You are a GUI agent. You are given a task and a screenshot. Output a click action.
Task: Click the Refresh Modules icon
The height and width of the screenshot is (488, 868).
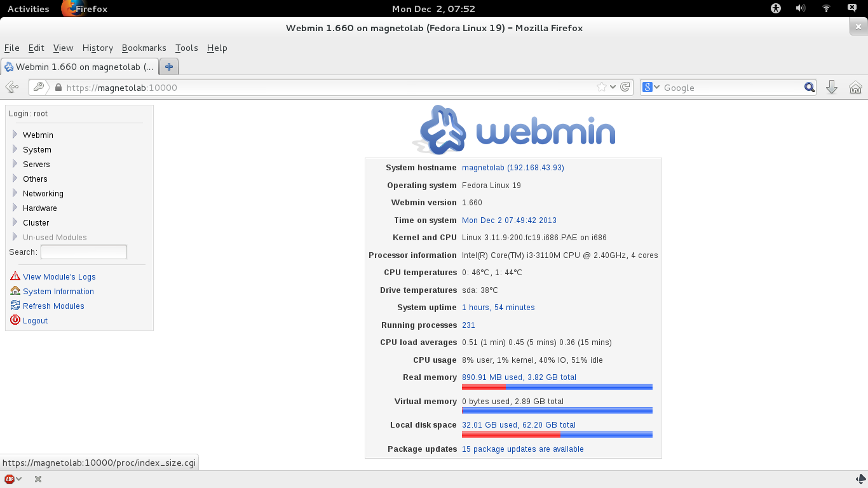14,306
